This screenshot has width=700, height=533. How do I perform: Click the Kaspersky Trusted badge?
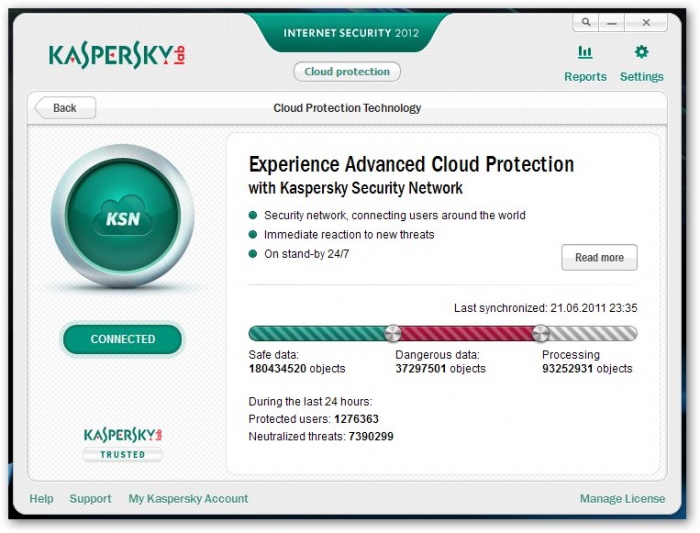coord(122,444)
